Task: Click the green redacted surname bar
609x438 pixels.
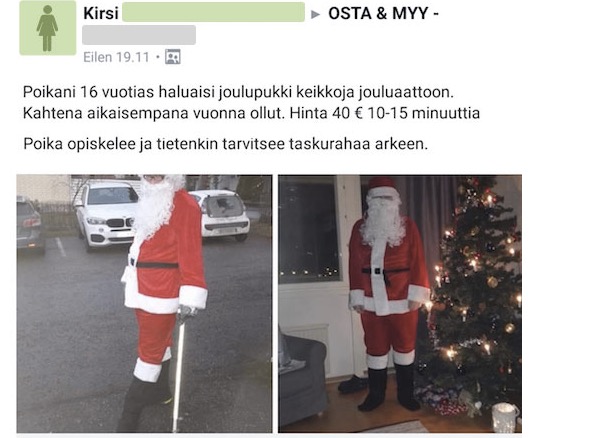Action: click(x=213, y=12)
